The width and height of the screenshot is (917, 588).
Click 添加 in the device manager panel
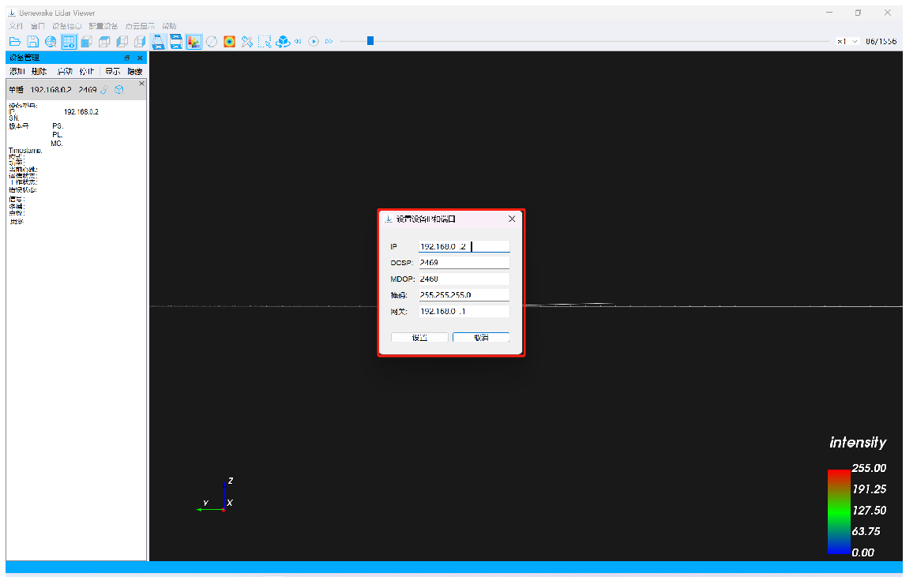(17, 71)
